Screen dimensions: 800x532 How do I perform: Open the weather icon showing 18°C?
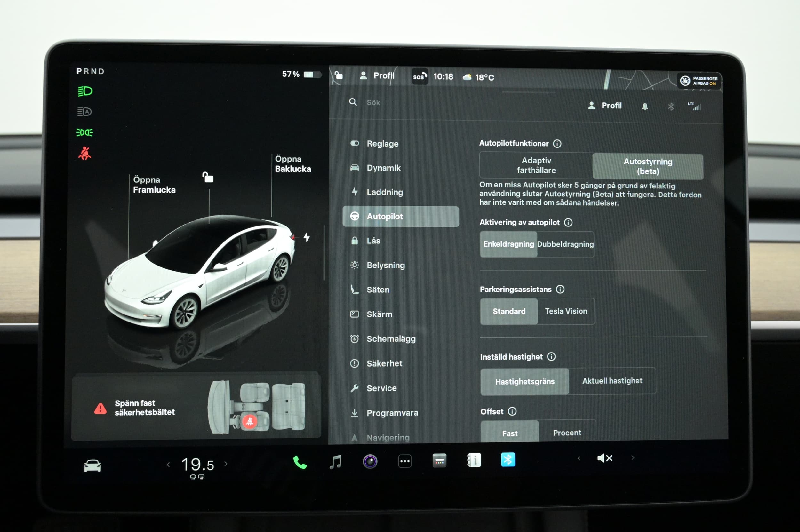(467, 77)
